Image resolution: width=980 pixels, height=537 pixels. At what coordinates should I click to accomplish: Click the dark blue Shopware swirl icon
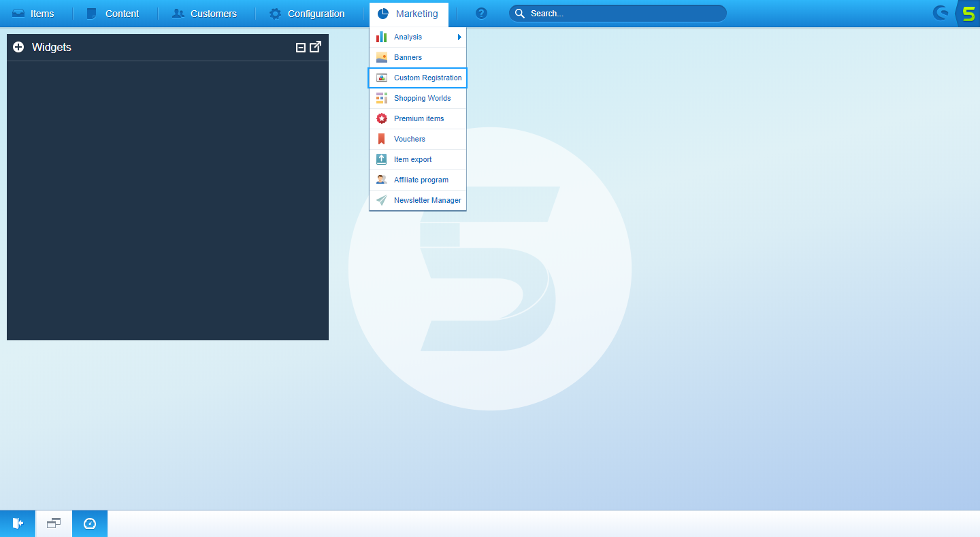941,14
